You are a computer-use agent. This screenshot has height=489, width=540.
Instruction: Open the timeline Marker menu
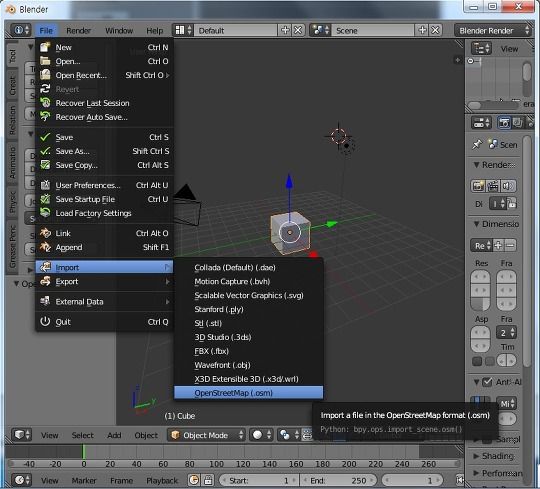click(x=84, y=480)
